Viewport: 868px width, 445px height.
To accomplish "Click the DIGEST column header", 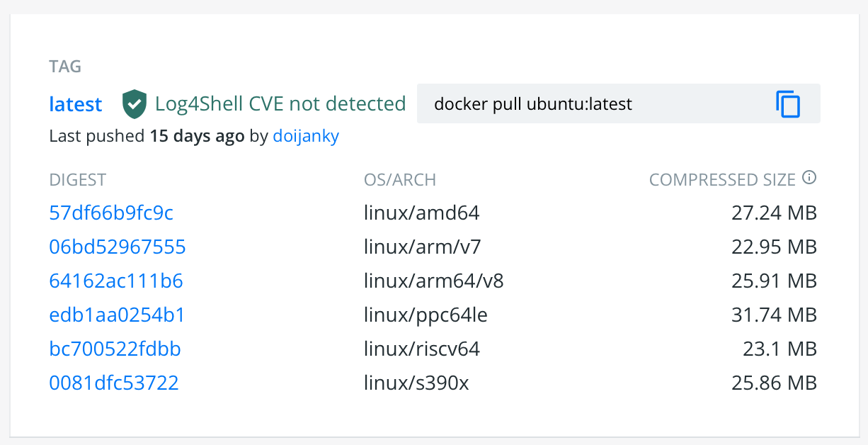I will click(x=77, y=179).
